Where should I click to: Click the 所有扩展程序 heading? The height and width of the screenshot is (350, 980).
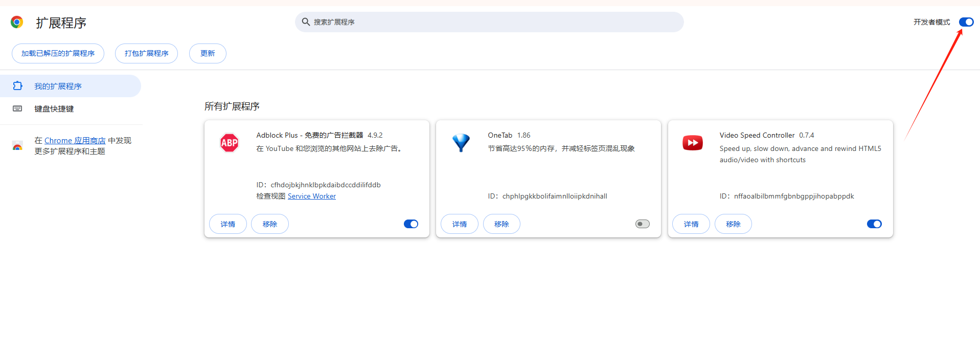click(232, 106)
